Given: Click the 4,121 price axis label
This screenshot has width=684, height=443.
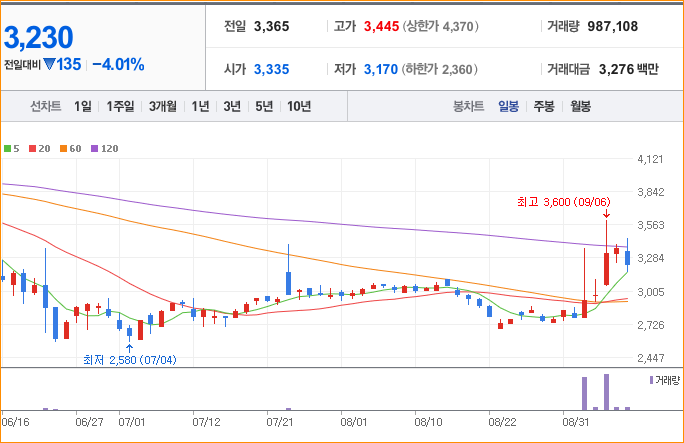Looking at the screenshot, I should pyautogui.click(x=650, y=159).
